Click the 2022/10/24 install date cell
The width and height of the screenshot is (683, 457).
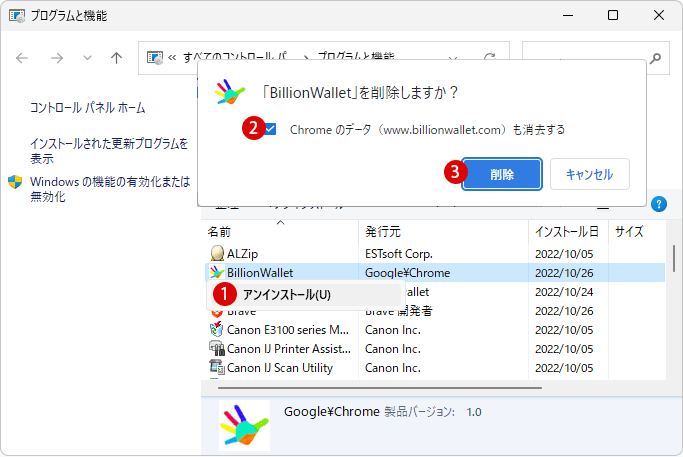click(564, 292)
